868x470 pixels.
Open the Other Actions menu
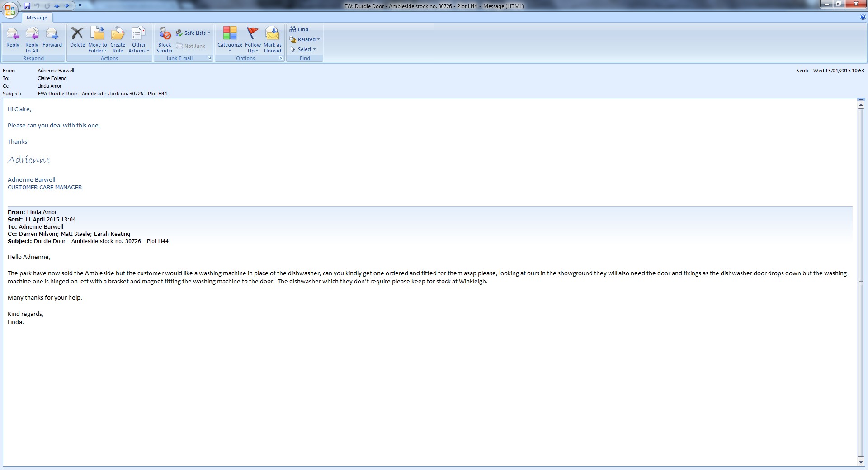139,39
